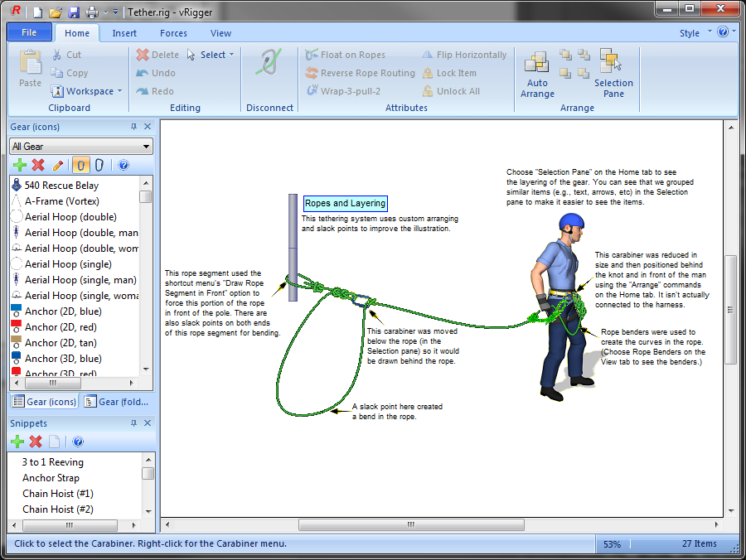Open the Gear (folders) tab

click(119, 402)
